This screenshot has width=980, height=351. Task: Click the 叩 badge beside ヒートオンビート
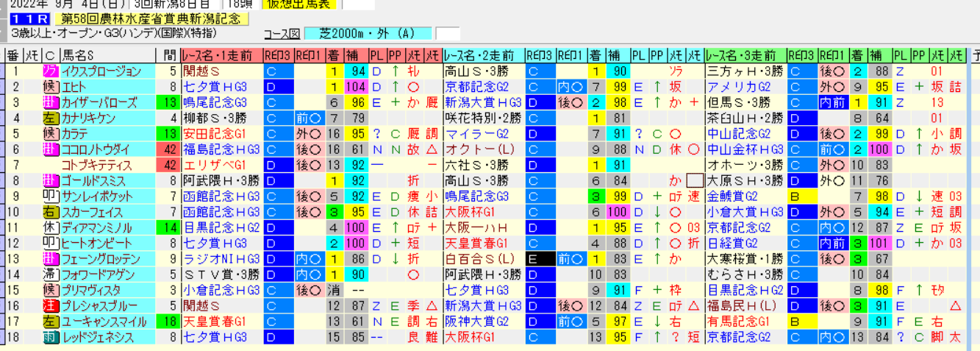tap(51, 244)
